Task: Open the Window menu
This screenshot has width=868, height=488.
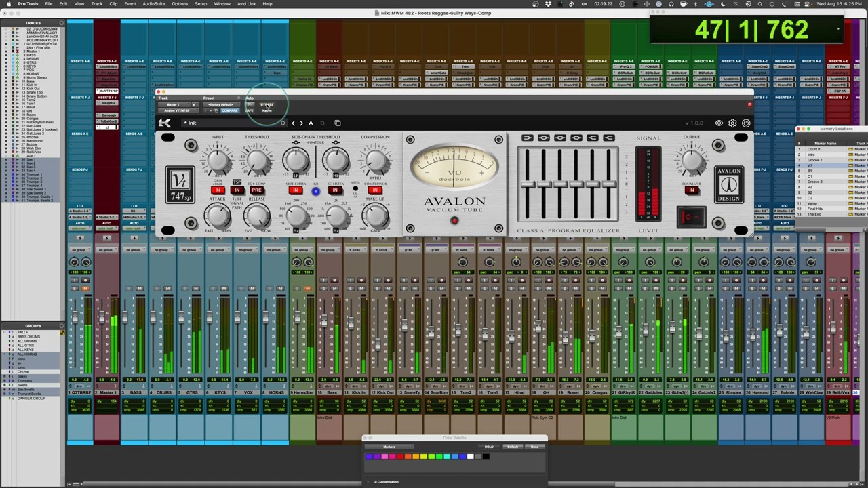Action: (x=222, y=4)
